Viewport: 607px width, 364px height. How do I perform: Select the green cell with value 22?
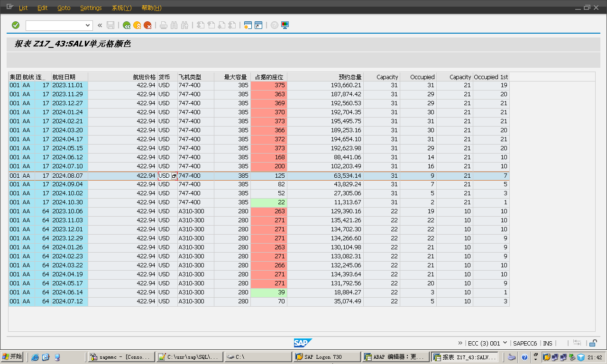coord(269,202)
